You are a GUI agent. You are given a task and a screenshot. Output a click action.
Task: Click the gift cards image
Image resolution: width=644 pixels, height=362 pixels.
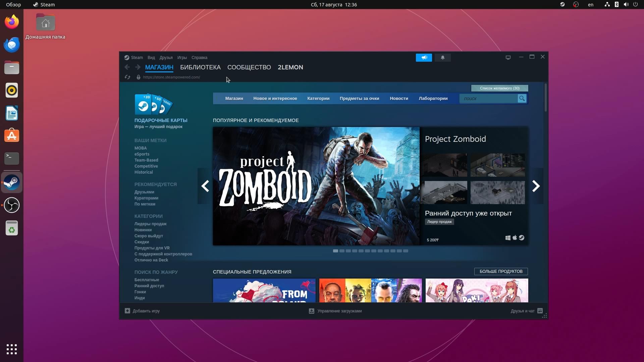click(x=154, y=104)
